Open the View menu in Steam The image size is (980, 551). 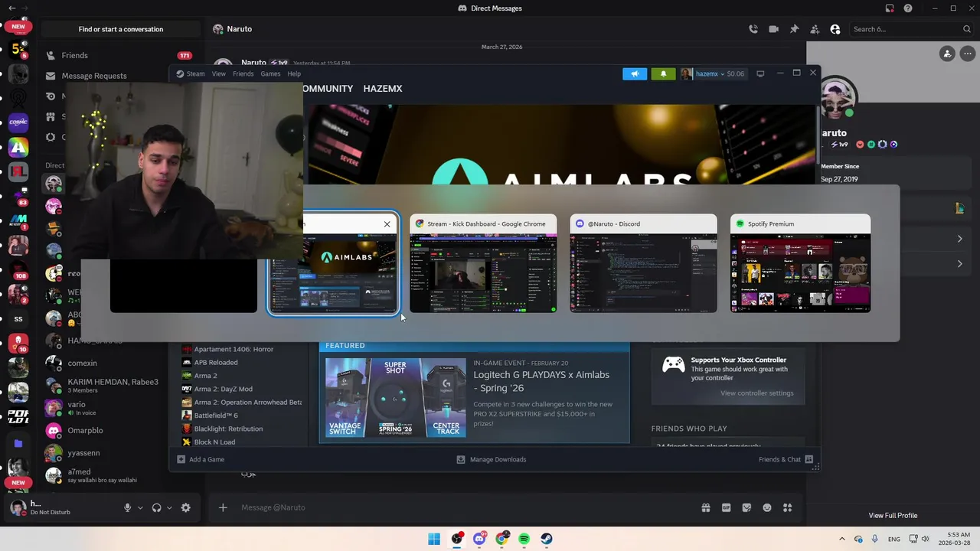[219, 73]
